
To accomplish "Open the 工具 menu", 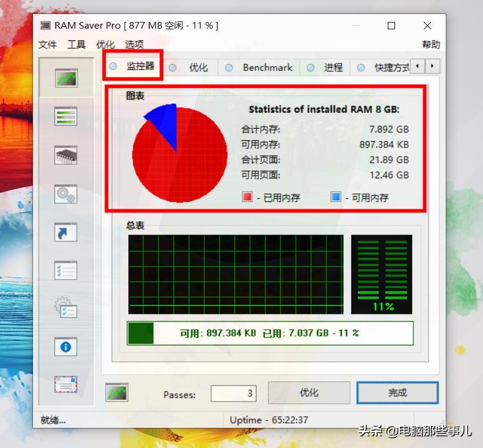I will pos(76,45).
